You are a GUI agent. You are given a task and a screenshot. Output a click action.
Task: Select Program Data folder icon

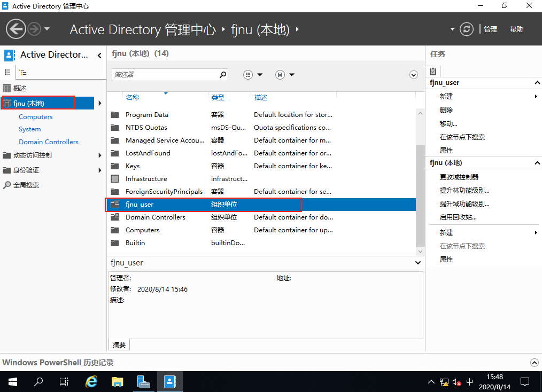(x=115, y=115)
